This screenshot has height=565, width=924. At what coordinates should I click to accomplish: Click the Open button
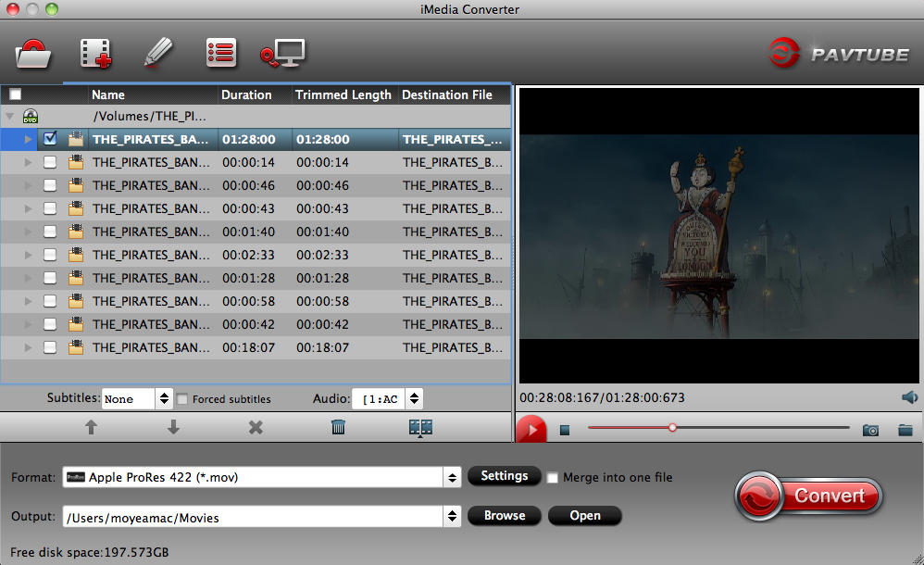[585, 516]
